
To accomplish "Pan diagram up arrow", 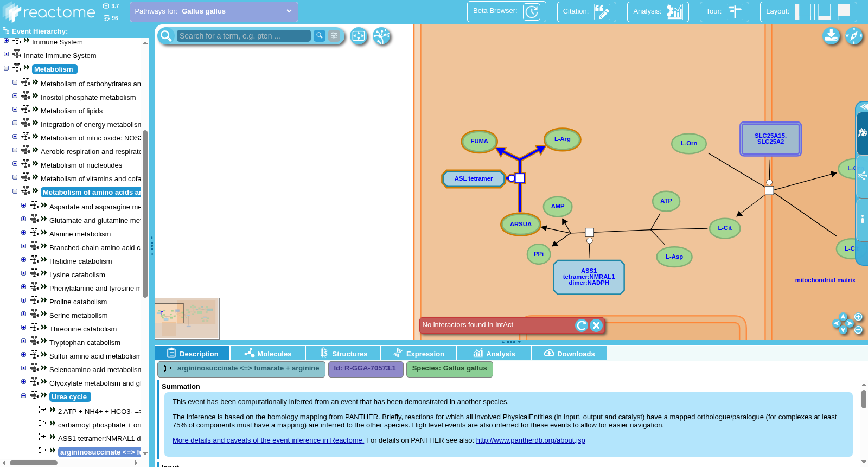I will [843, 317].
